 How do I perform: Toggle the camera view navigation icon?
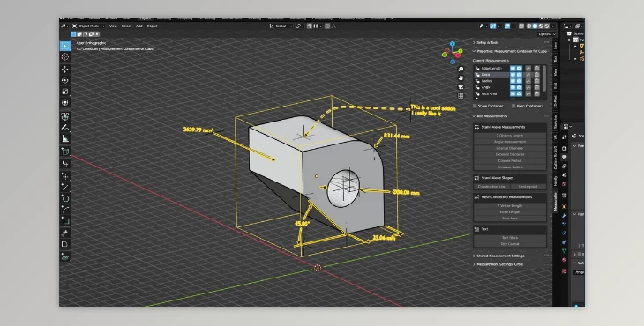(x=461, y=87)
